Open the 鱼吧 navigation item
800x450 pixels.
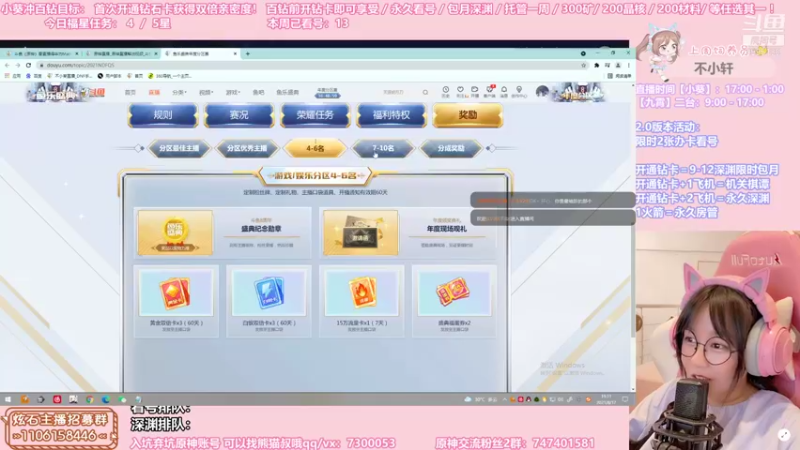(x=259, y=92)
